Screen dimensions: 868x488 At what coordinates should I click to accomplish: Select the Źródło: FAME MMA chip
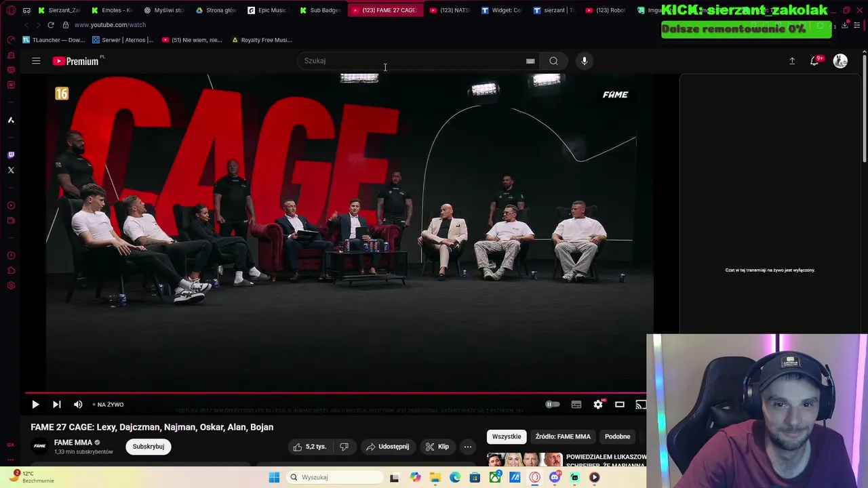[563, 436]
